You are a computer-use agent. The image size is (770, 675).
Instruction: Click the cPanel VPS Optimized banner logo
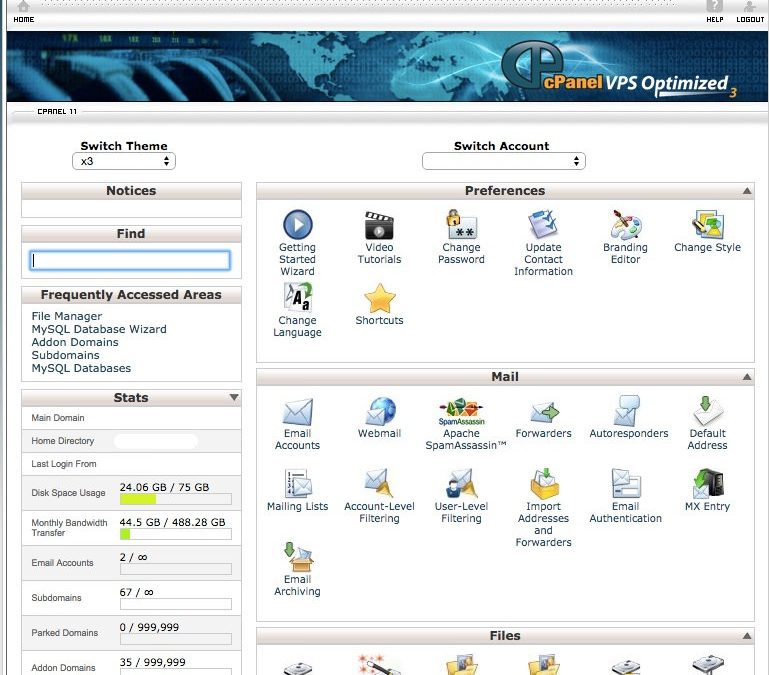(619, 70)
